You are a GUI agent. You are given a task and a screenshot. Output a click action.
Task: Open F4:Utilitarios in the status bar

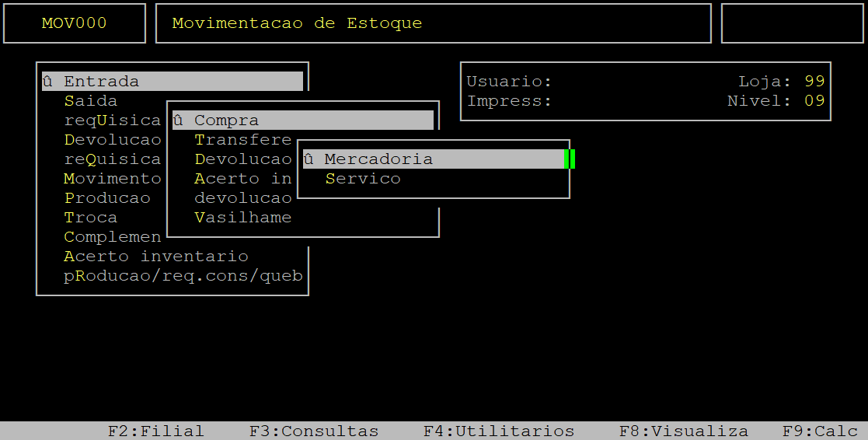click(x=499, y=431)
